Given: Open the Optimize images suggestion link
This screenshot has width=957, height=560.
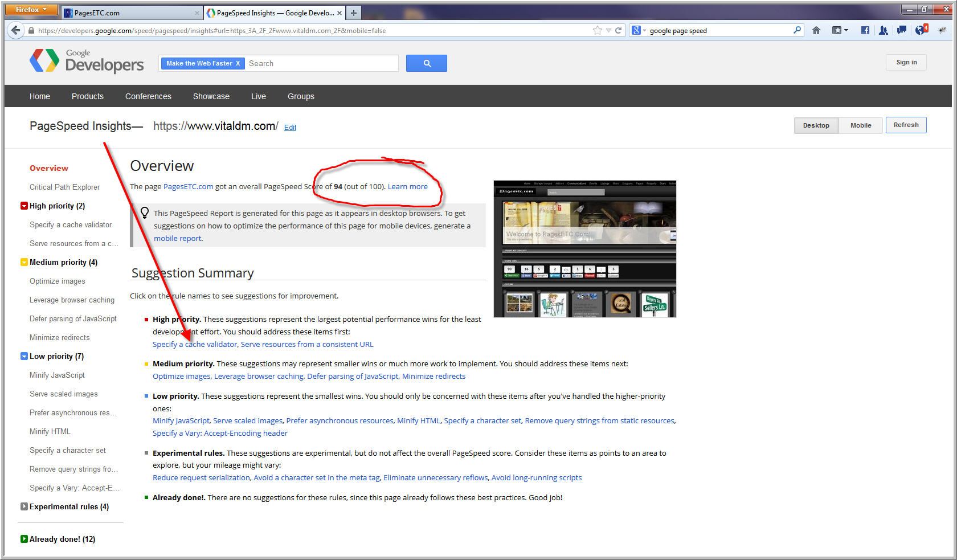Looking at the screenshot, I should pyautogui.click(x=181, y=376).
